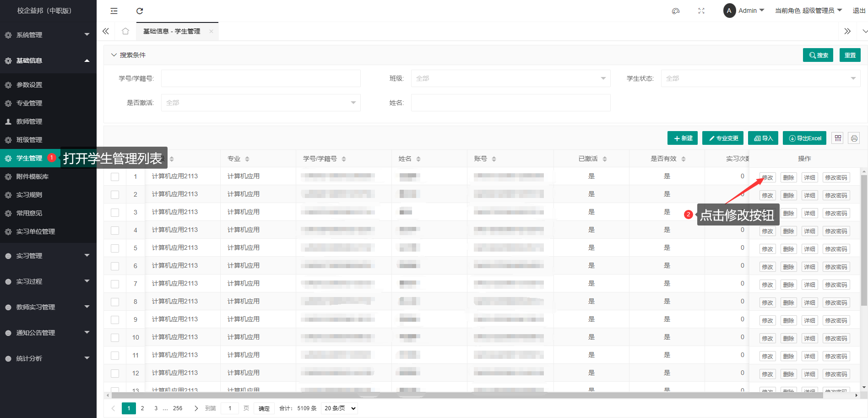
Task: Enter fullscreen using the expand icon
Action: tap(701, 11)
